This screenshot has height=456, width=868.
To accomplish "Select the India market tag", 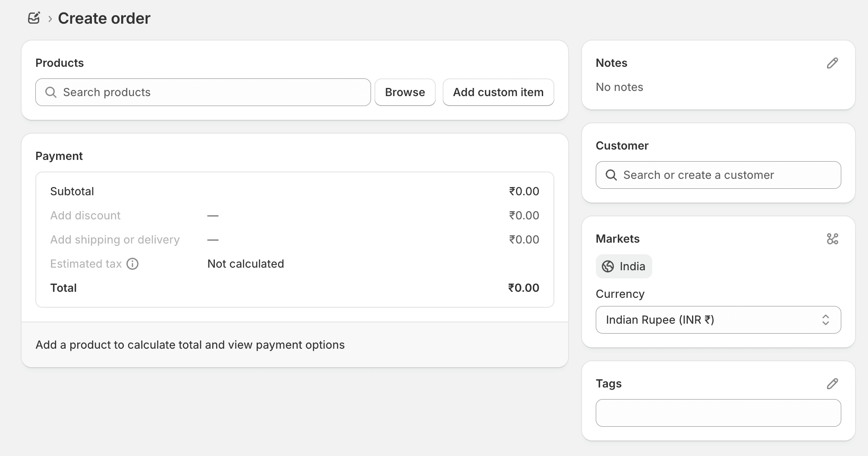I will coord(624,266).
